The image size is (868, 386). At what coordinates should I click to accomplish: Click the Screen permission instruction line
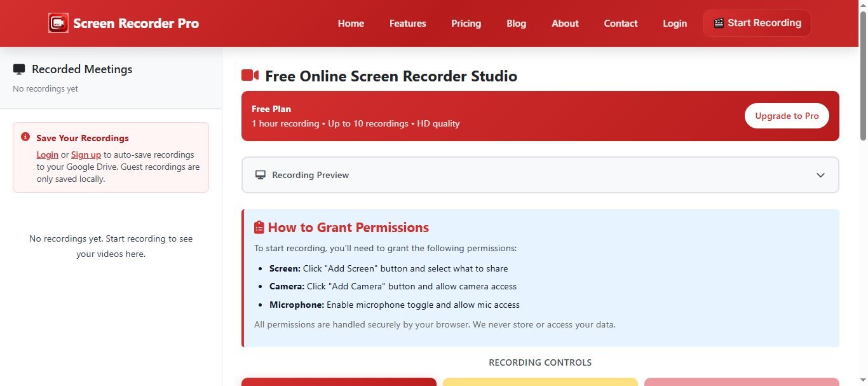(x=388, y=268)
